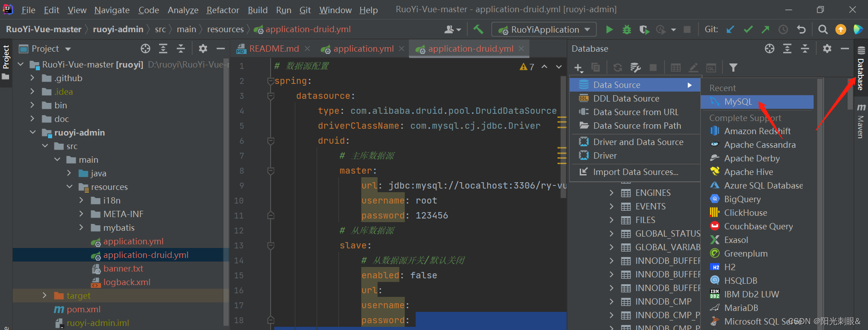Open Project panel settings gear
The width and height of the screenshot is (868, 330).
[x=203, y=49]
